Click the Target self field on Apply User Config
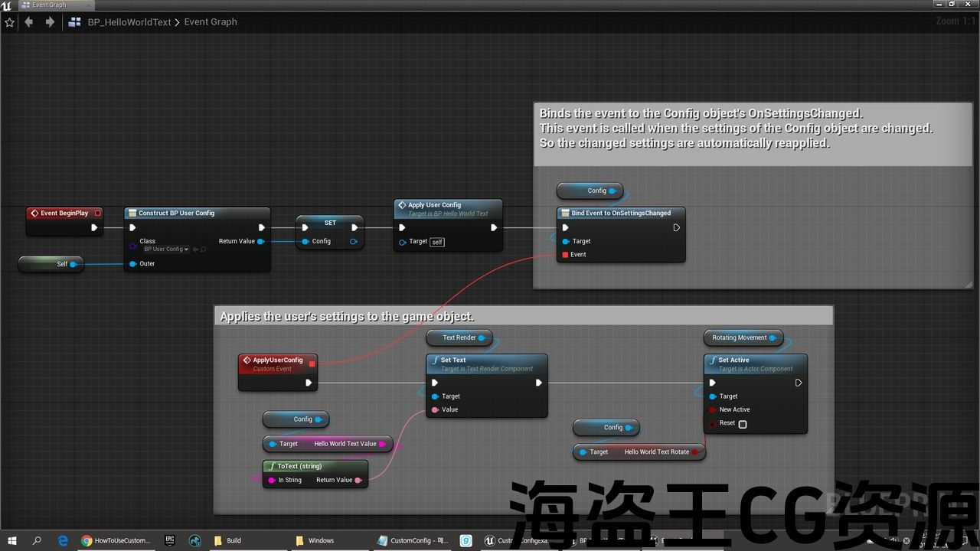The width and height of the screenshot is (980, 551). [436, 242]
